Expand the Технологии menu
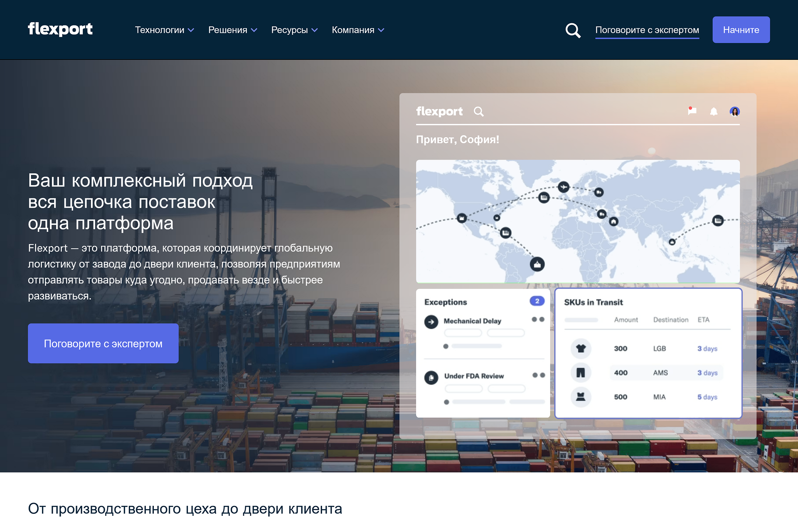This screenshot has height=532, width=798. pos(165,30)
